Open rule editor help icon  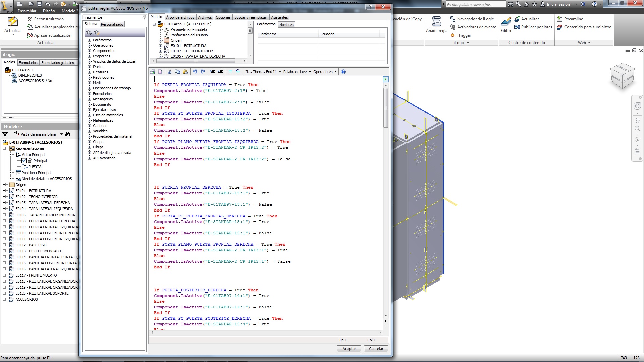[x=343, y=72]
